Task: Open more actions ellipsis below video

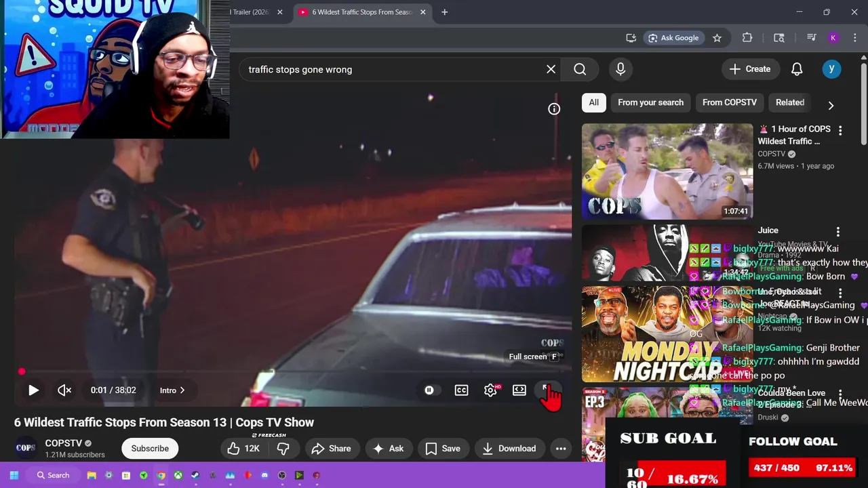Action: pos(561,449)
